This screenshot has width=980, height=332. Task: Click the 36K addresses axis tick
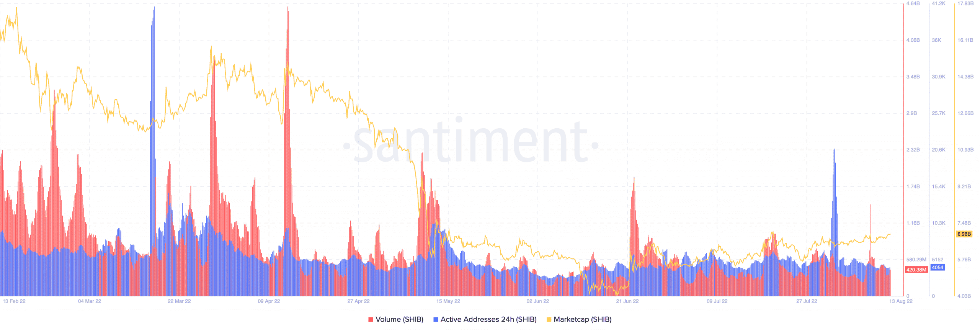tap(936, 40)
